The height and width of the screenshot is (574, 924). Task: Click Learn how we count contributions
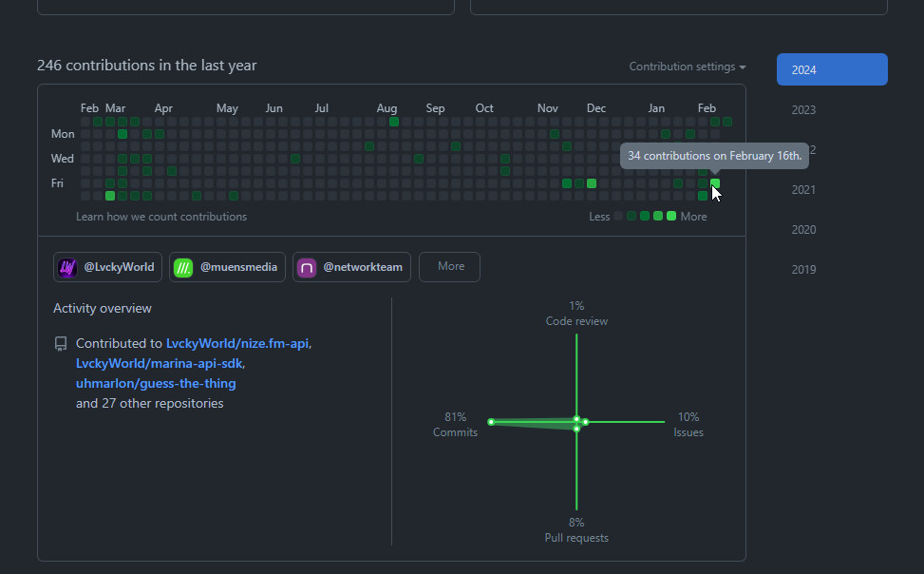pyautogui.click(x=161, y=217)
